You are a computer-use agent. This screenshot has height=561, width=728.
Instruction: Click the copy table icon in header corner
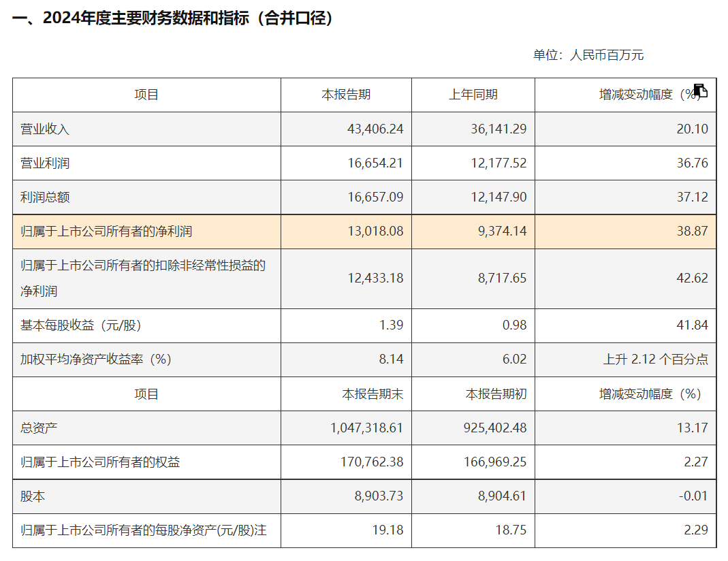coord(700,91)
